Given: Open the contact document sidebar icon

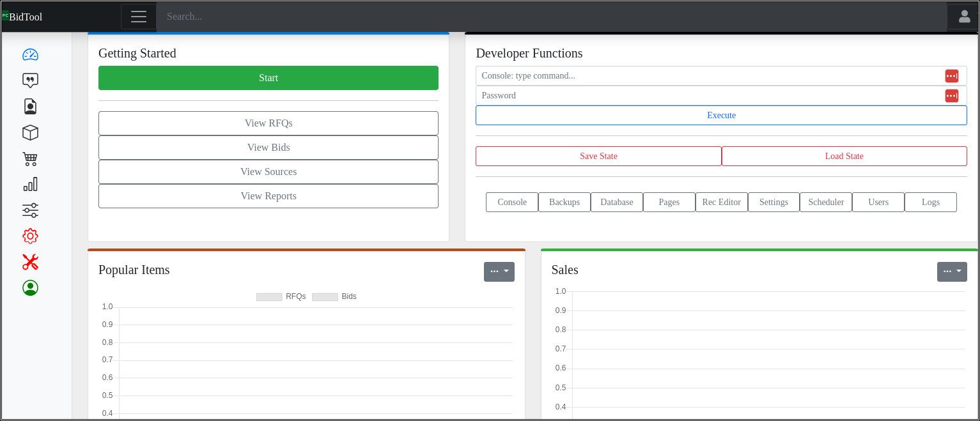Looking at the screenshot, I should pyautogui.click(x=30, y=106).
